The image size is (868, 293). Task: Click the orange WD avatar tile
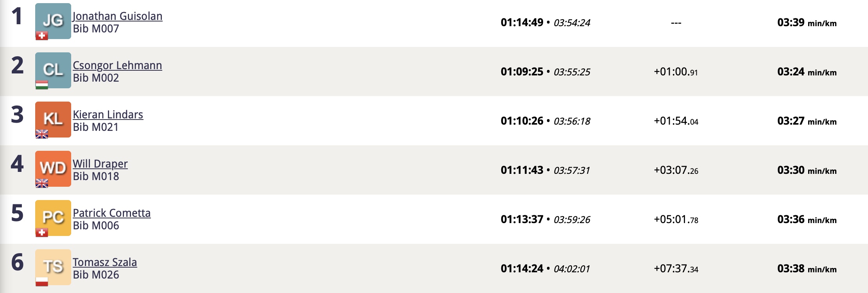tap(53, 169)
